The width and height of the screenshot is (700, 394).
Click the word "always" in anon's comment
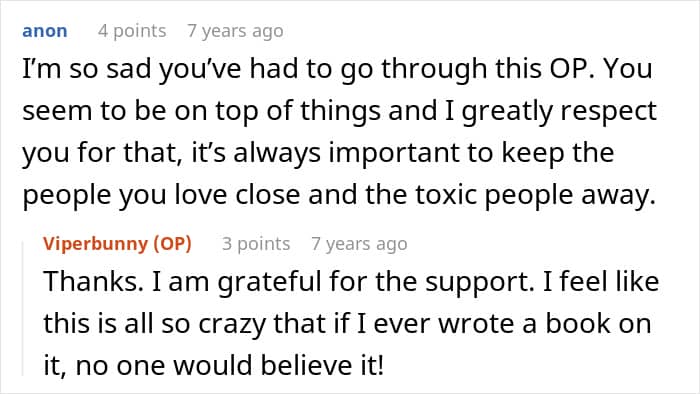[x=277, y=154]
